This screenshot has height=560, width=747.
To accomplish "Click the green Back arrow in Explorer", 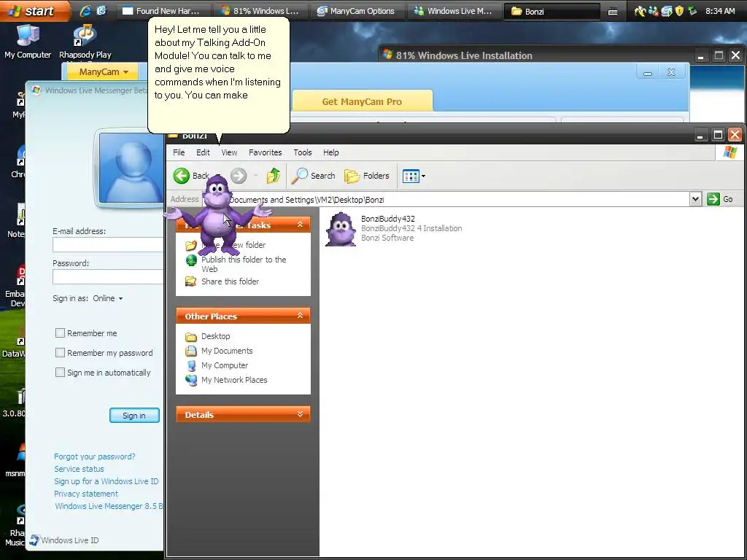I will coord(181,176).
